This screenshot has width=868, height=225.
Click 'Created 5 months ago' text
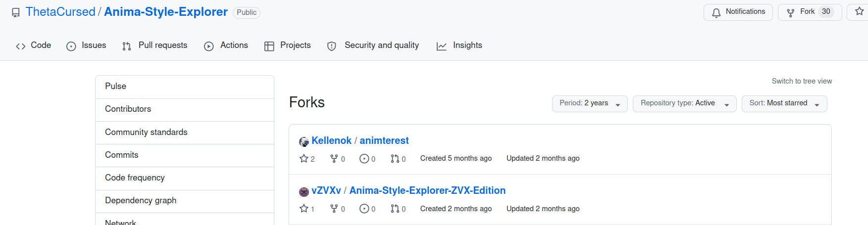456,158
